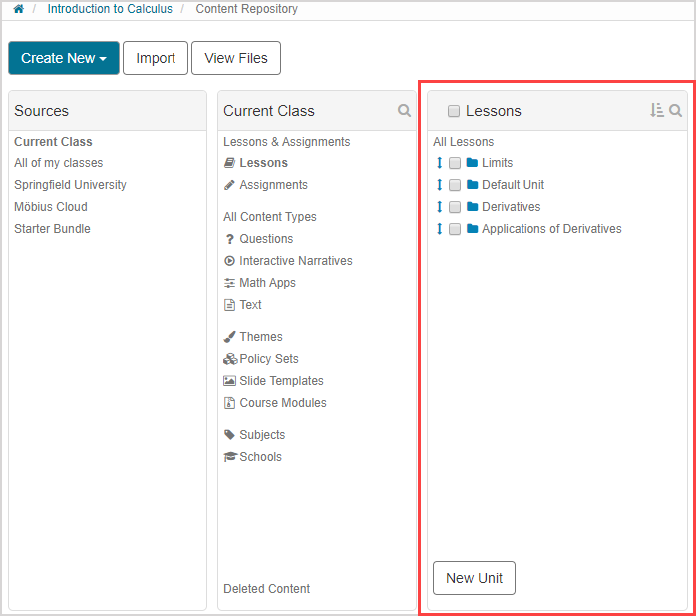Select Questions content type

[x=266, y=239]
